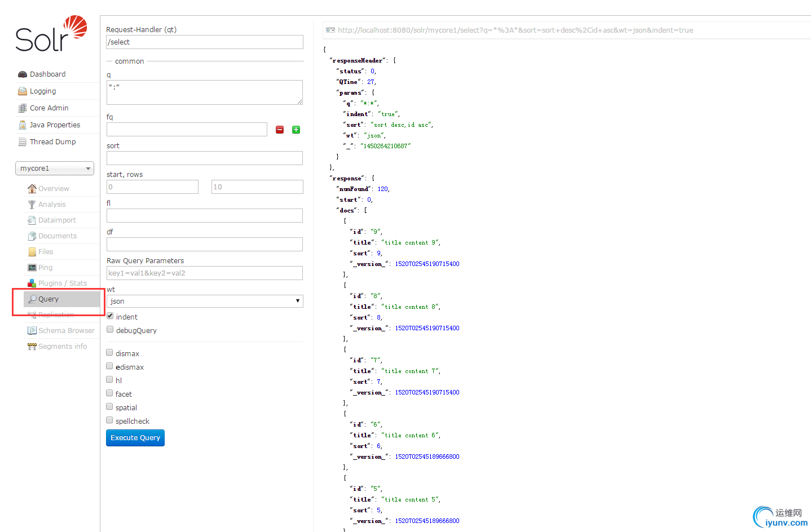Click the df default field input
811x532 pixels.
point(205,244)
